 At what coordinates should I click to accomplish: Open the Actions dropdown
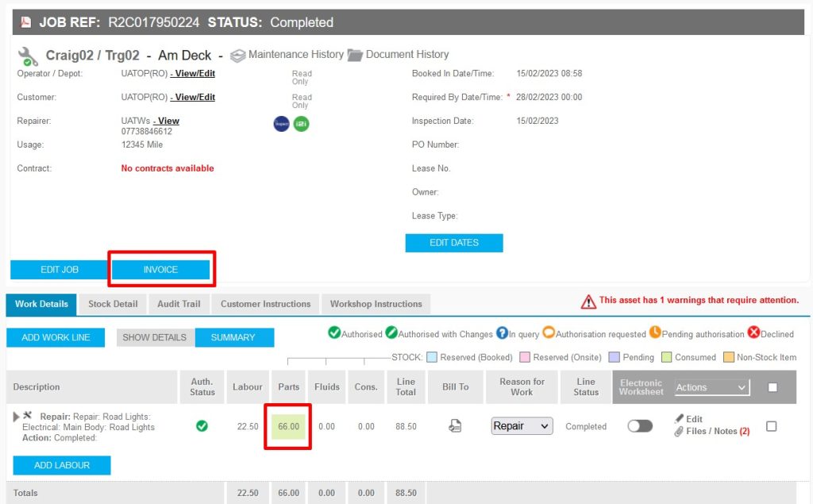click(711, 387)
